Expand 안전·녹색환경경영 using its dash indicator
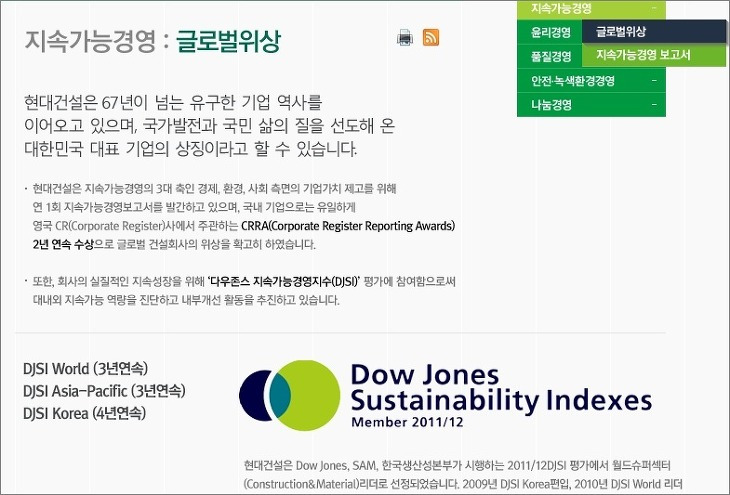The width and height of the screenshot is (730, 495). 654,81
